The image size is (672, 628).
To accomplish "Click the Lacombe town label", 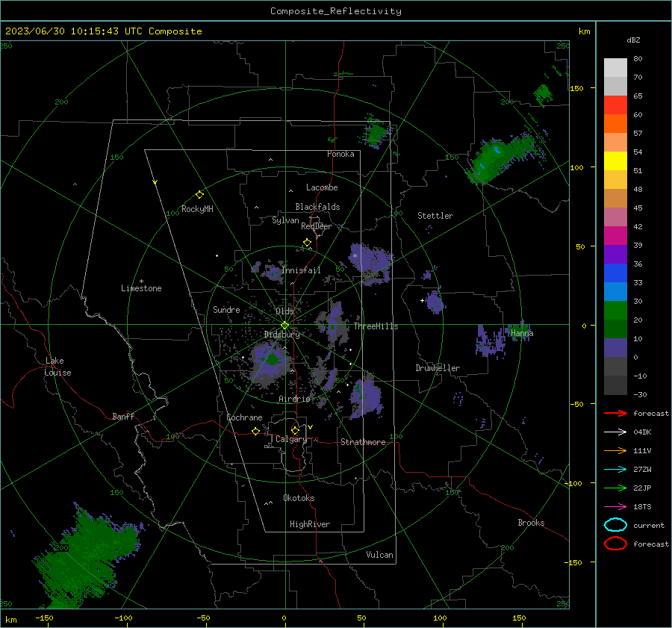I will pos(322,187).
